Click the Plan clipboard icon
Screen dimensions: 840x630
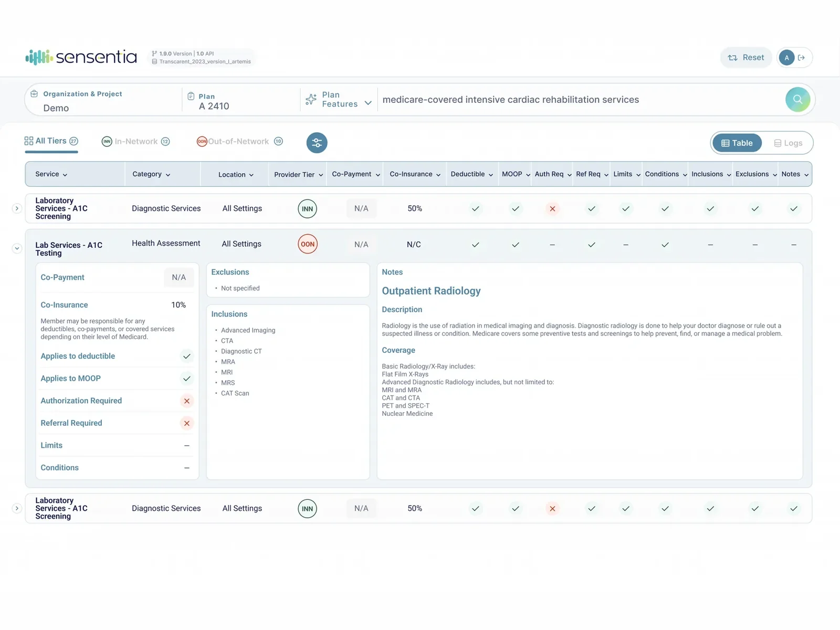click(x=191, y=97)
